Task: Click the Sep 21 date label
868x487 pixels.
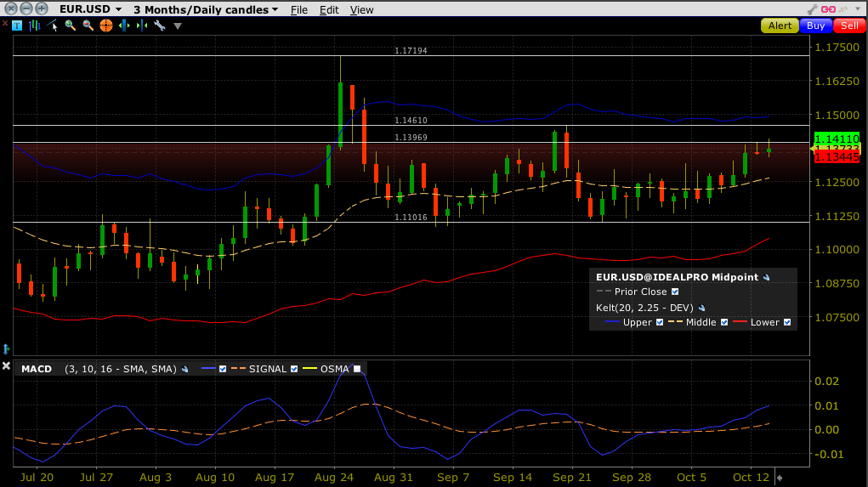Action: 572,478
